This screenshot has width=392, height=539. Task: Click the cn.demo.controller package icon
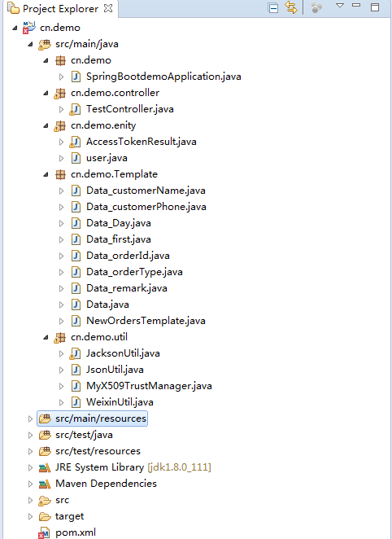pos(59,93)
